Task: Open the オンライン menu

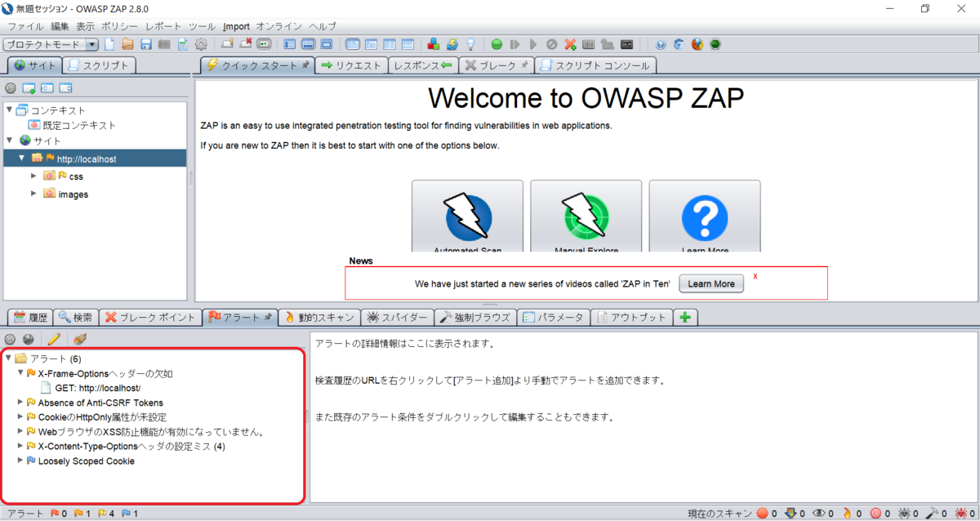Action: (x=278, y=26)
